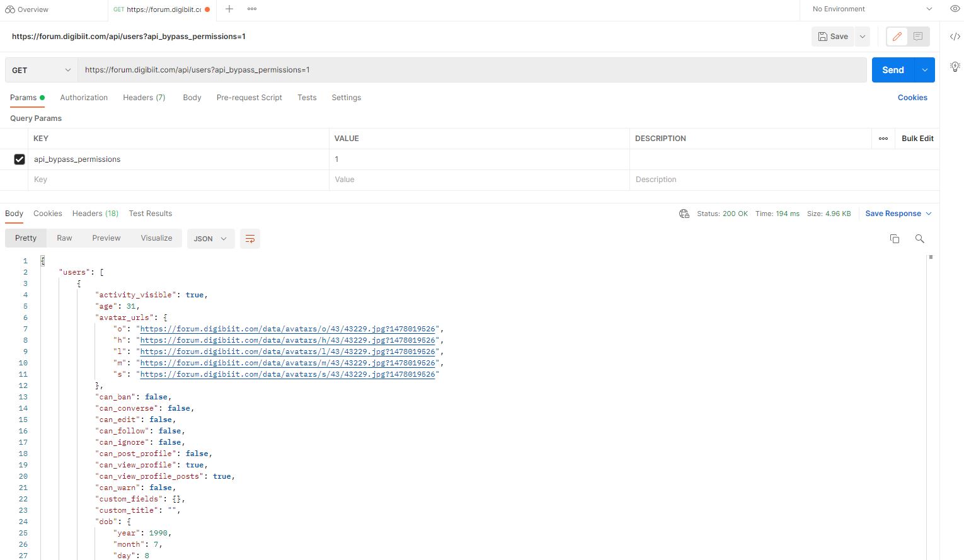Select the Raw view
Viewport: 964px width, 560px height.
tap(64, 238)
